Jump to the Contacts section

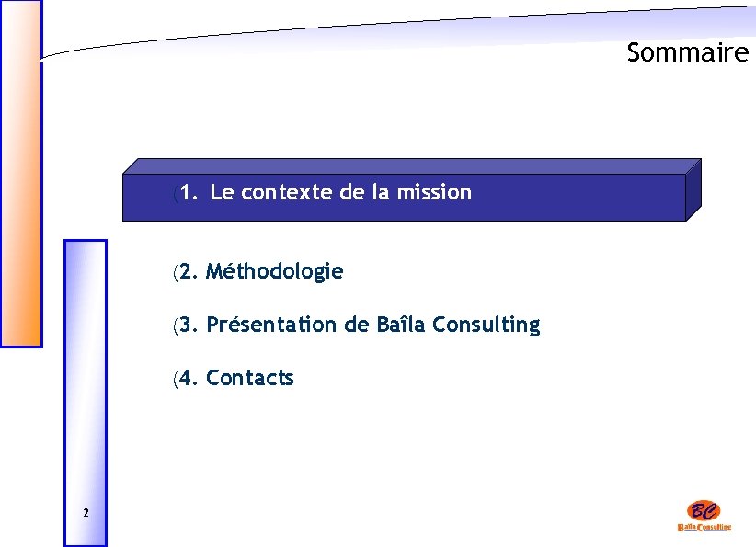[249, 379]
